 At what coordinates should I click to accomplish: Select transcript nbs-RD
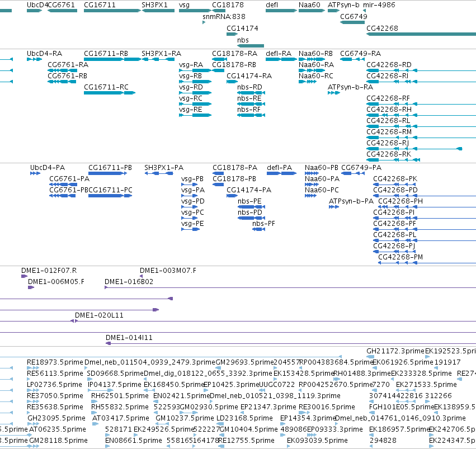coord(249,87)
